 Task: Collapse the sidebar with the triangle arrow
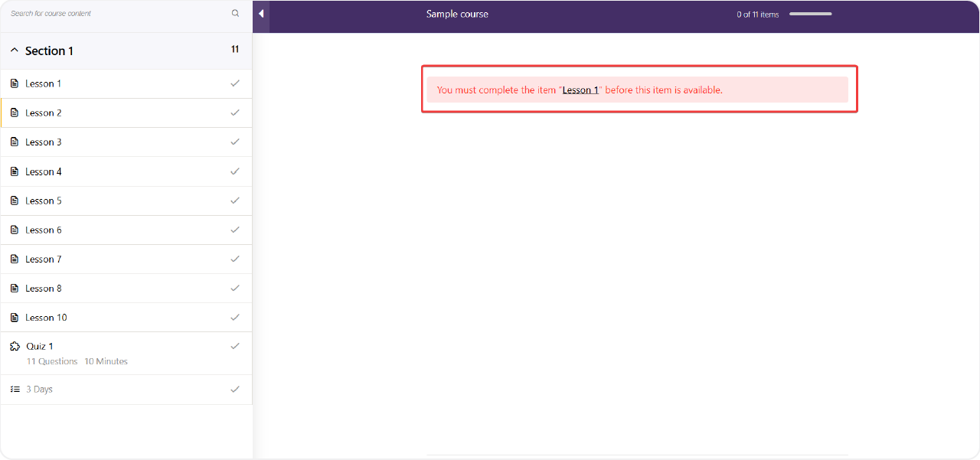coord(261,14)
